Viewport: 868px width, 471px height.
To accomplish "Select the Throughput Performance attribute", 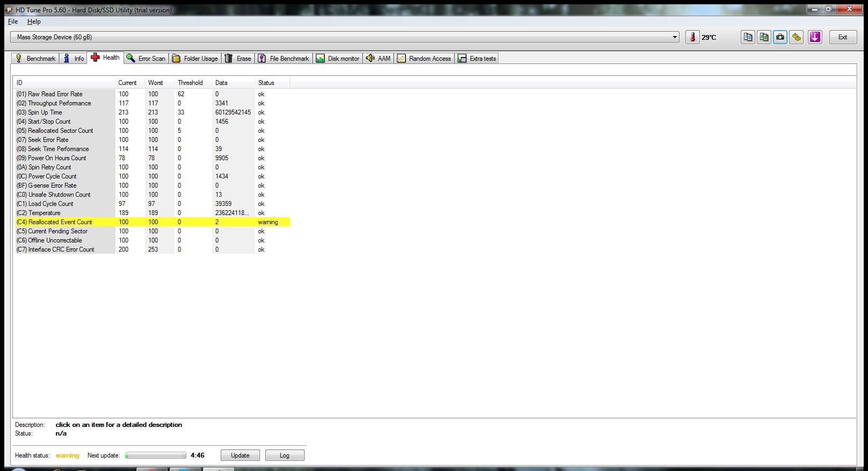I will 153,103.
